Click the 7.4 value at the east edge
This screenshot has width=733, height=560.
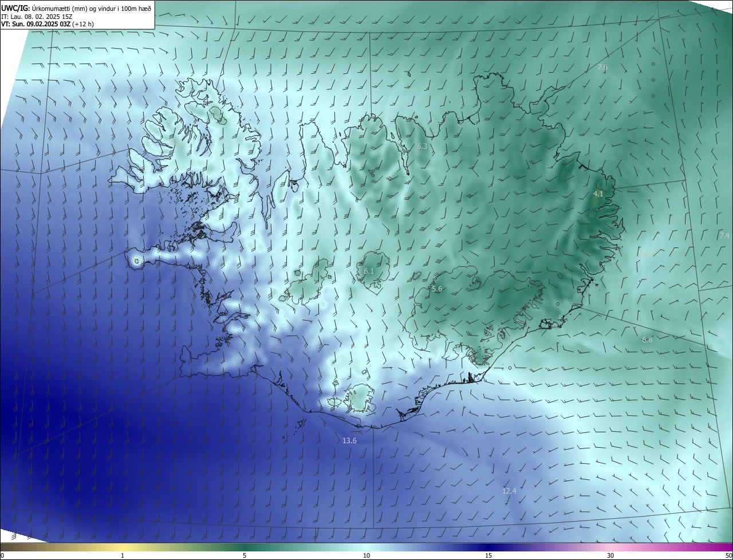724,236
